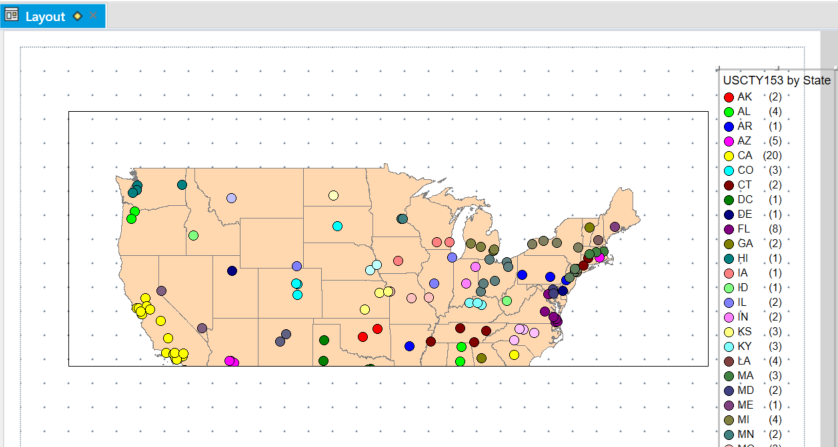838x447 pixels.
Task: Close the Layout tab
Action: coord(93,17)
